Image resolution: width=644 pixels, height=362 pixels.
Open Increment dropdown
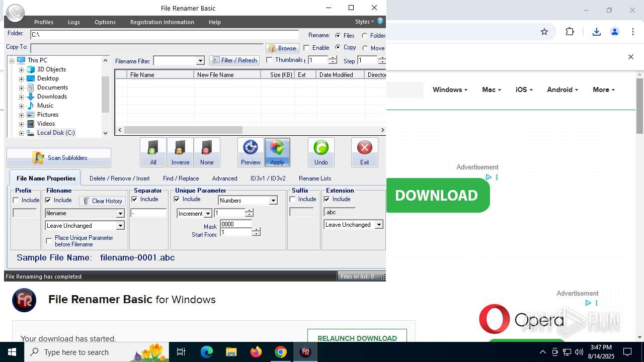207,214
